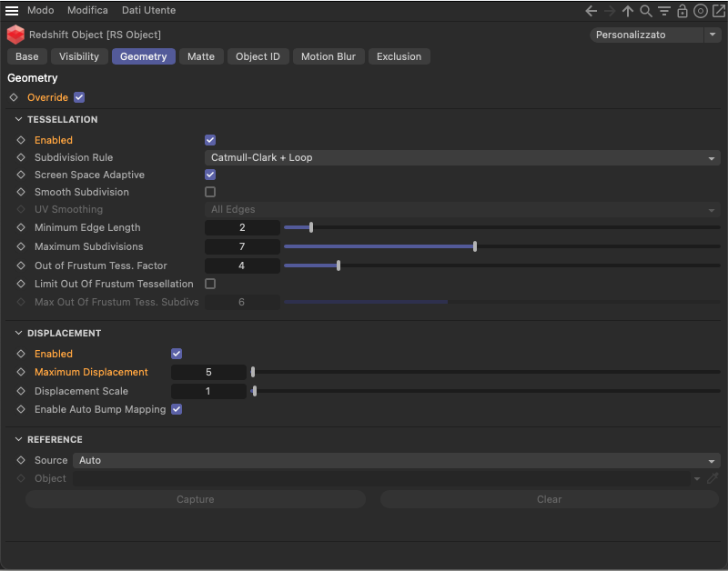Click keyframe diamond for Maximum Displacement

(x=21, y=372)
